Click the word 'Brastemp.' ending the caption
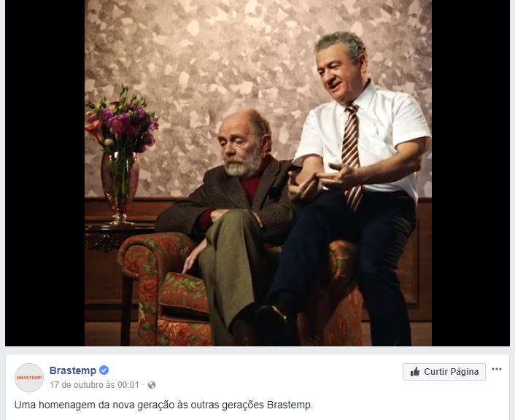Viewport: 515px width, 420px height. tap(290, 405)
